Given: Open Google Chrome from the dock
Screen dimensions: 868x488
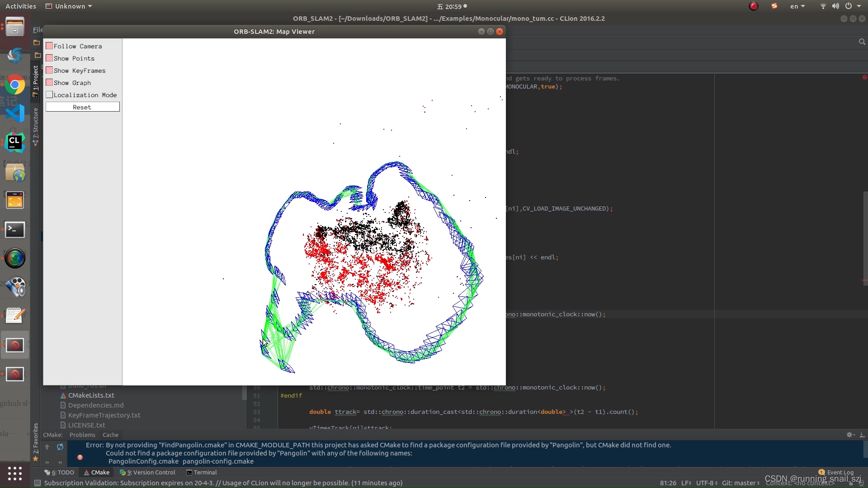Looking at the screenshot, I should (15, 85).
